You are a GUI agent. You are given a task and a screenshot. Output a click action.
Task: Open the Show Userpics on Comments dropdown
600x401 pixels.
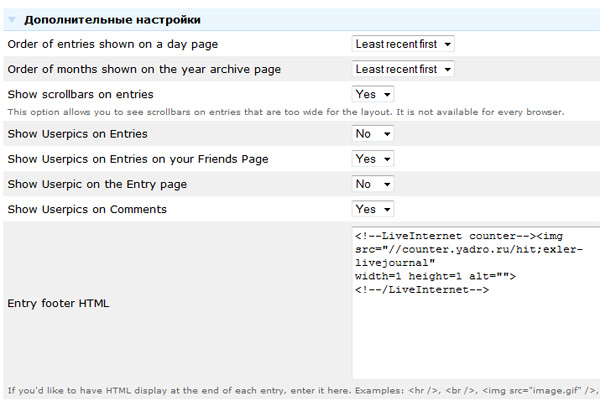(373, 209)
